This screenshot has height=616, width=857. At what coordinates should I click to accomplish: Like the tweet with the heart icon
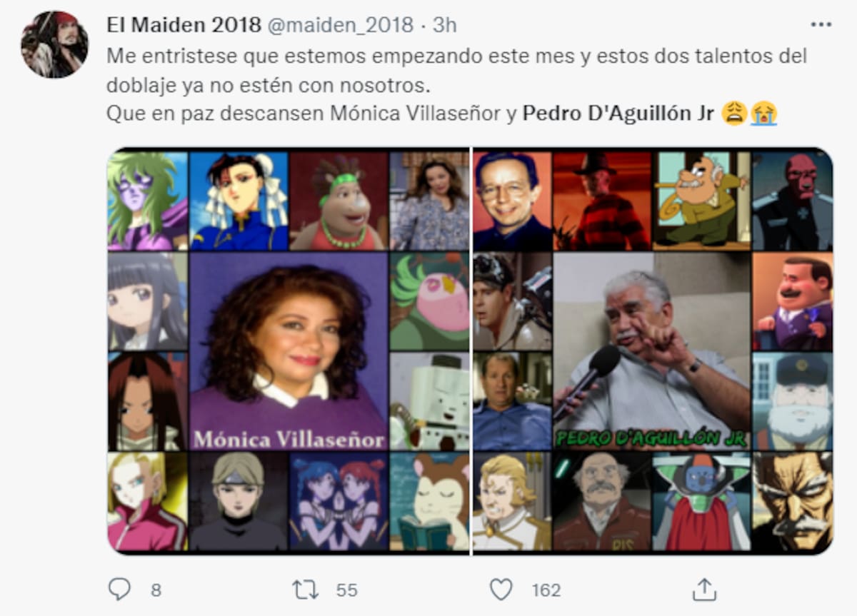pyautogui.click(x=501, y=590)
